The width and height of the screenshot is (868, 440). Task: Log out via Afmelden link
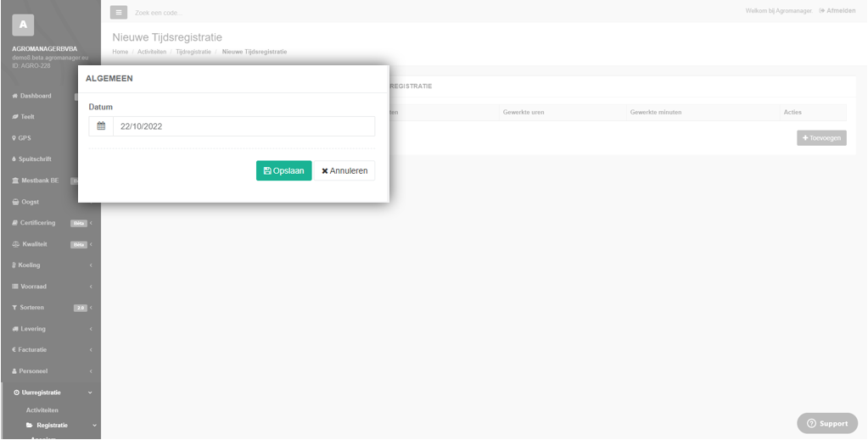click(837, 10)
